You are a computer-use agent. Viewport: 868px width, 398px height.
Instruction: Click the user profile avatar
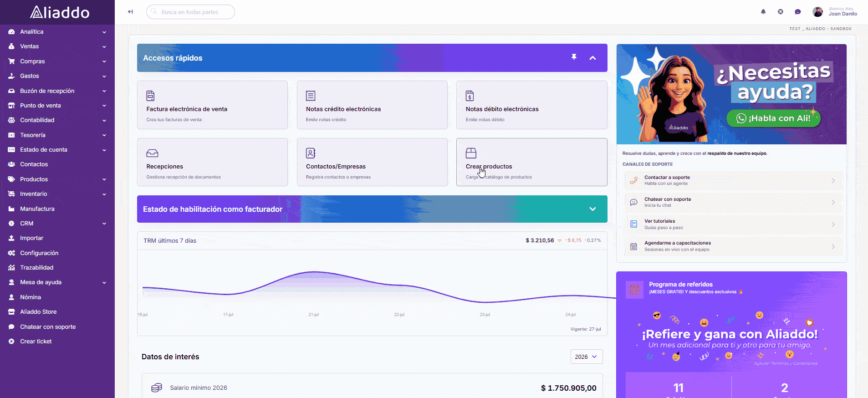[x=818, y=12]
